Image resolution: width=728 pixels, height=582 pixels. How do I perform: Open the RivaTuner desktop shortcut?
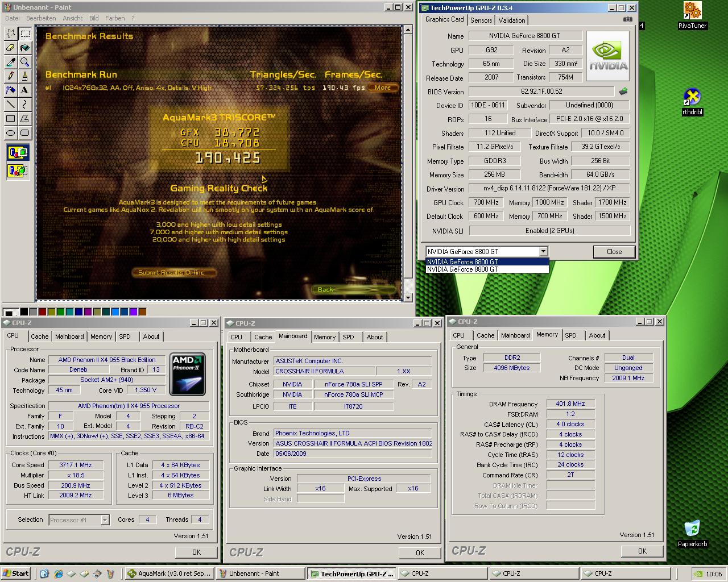[x=692, y=15]
